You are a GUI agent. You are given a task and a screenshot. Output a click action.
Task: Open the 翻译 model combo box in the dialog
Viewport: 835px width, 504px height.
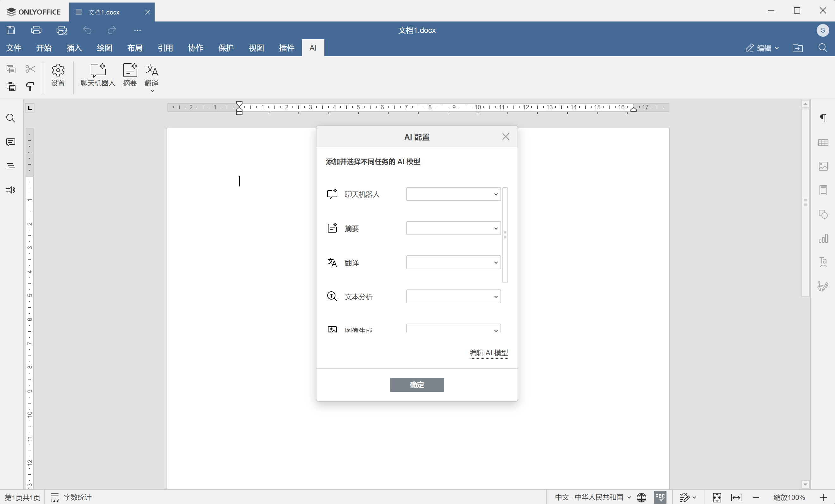[x=453, y=263]
